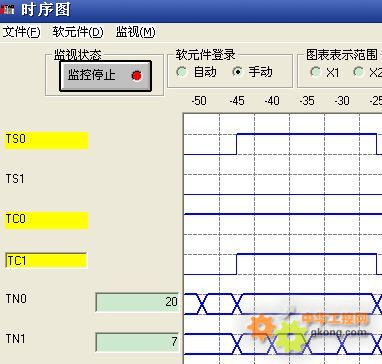The image size is (382, 364).
Task: Open the 文件(F) menu
Action: coord(22,32)
